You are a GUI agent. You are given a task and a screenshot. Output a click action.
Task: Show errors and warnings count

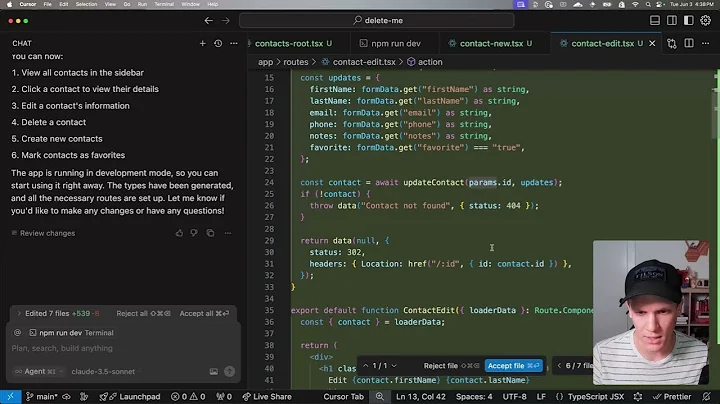click(x=188, y=397)
